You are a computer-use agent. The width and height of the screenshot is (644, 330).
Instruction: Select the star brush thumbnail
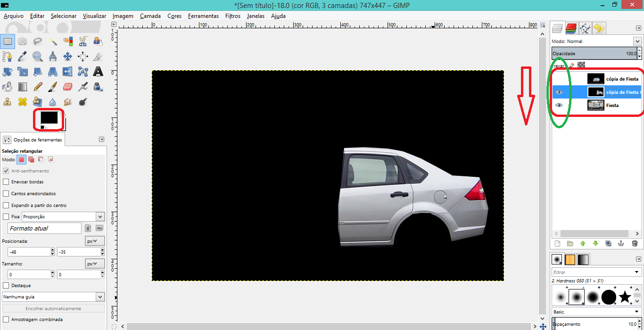click(x=625, y=297)
